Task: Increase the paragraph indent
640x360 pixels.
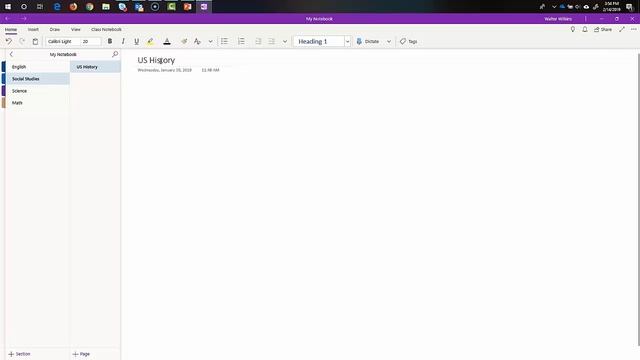Action: click(271, 41)
